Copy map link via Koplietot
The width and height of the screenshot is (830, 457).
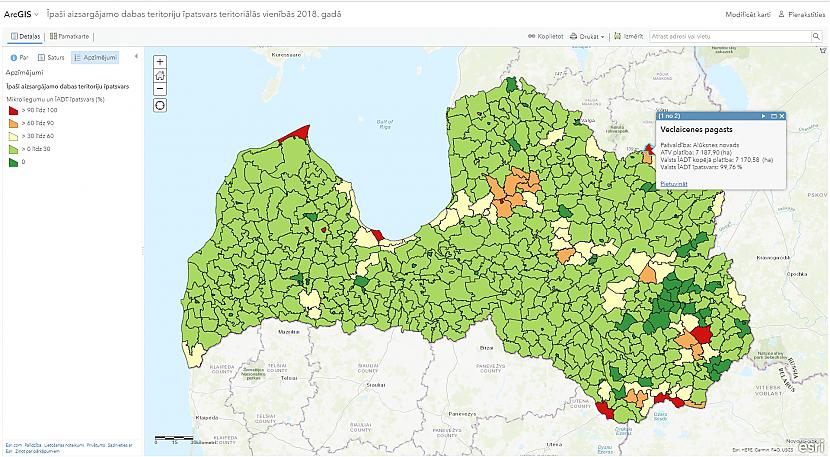545,37
